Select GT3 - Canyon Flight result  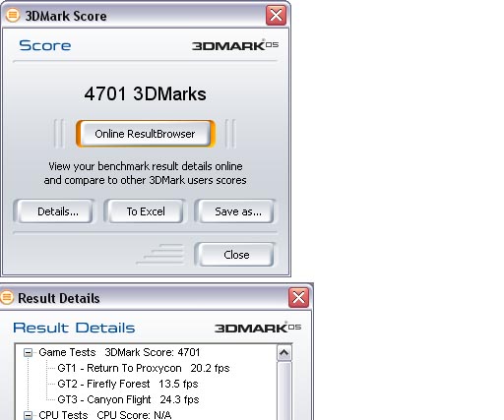click(x=128, y=399)
